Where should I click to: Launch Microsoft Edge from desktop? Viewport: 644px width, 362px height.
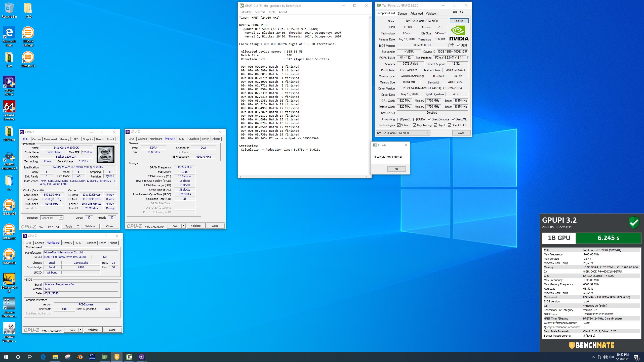(9, 37)
